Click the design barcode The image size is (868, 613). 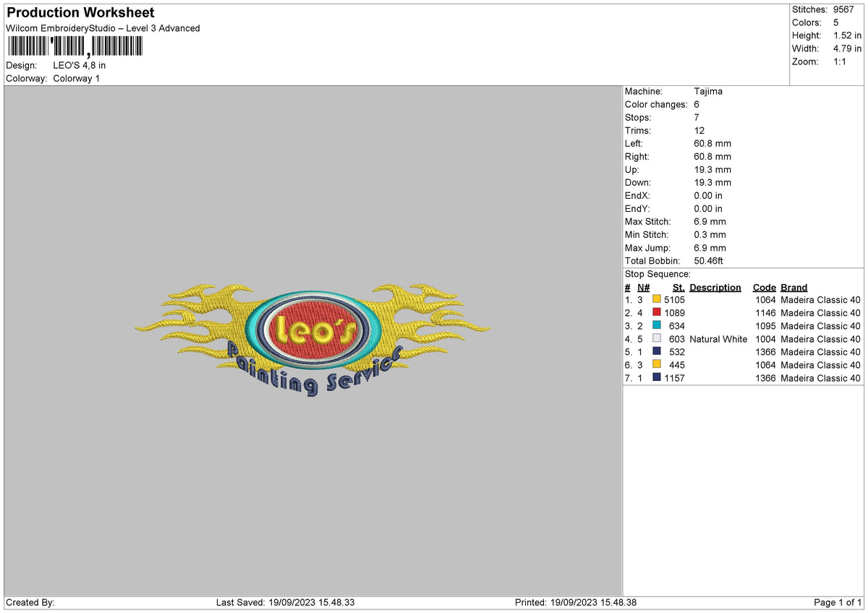75,46
